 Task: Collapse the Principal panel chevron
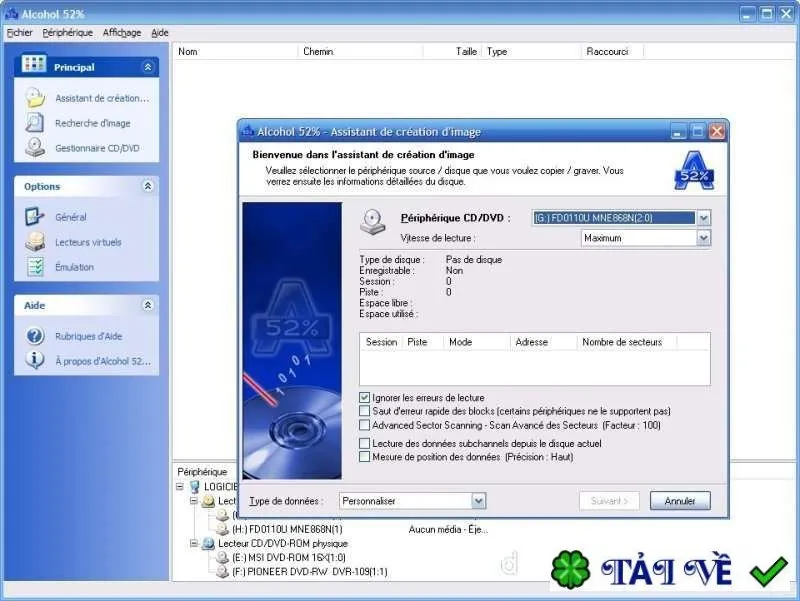(x=148, y=67)
